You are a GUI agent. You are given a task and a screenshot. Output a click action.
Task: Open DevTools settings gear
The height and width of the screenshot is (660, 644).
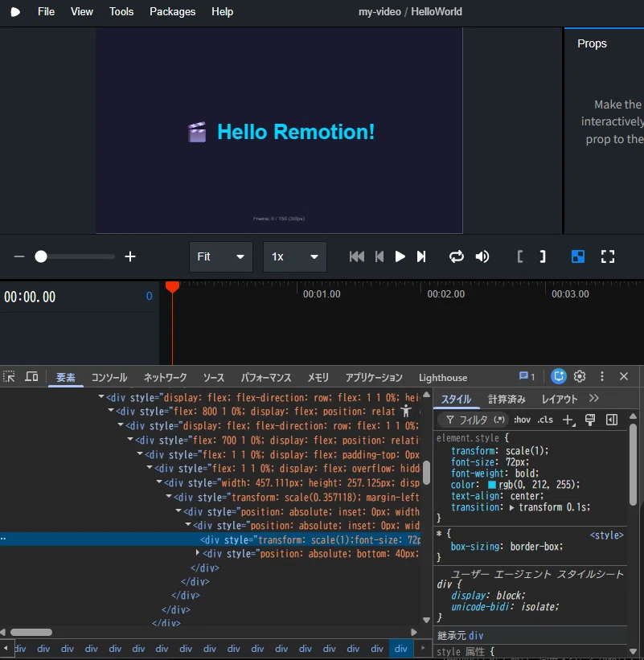(x=580, y=376)
